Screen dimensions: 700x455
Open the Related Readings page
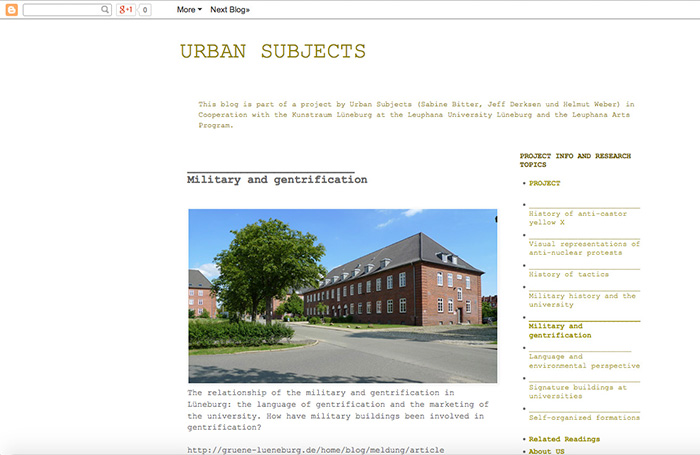564,439
